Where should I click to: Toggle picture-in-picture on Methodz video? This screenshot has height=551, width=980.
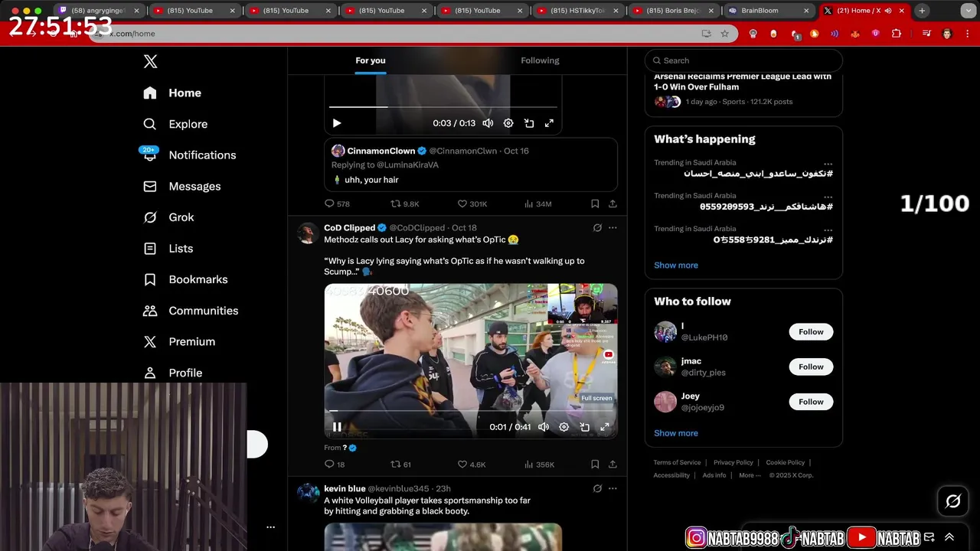coord(585,427)
